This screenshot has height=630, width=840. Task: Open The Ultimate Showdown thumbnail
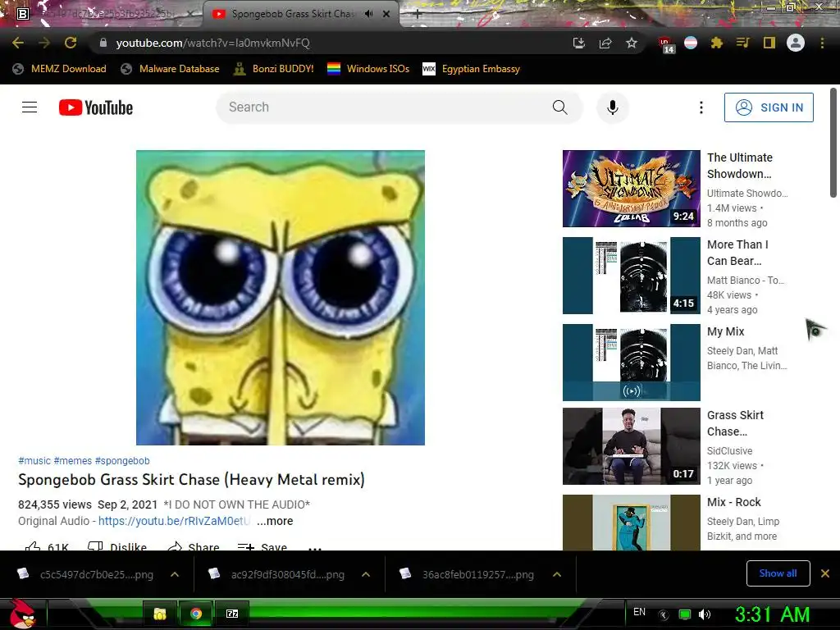tap(631, 189)
